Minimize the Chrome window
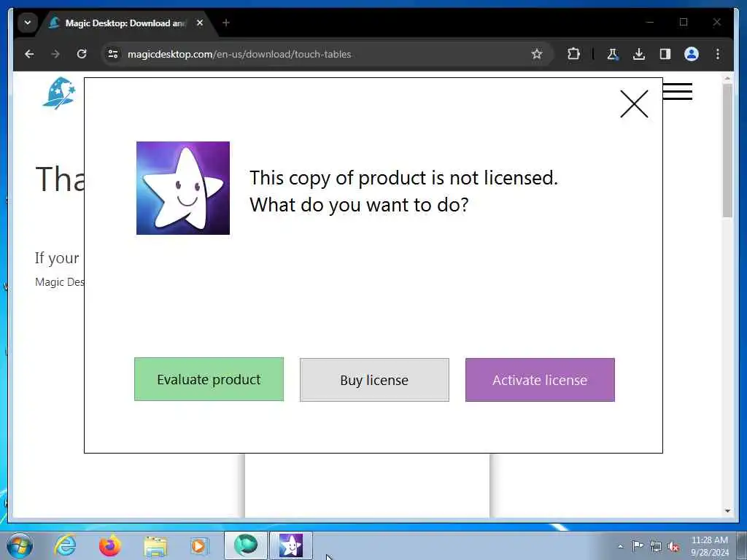This screenshot has height=560, width=747. 650,22
